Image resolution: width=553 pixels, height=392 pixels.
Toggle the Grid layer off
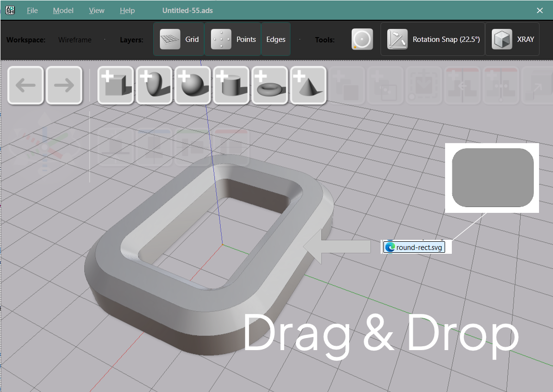click(178, 39)
